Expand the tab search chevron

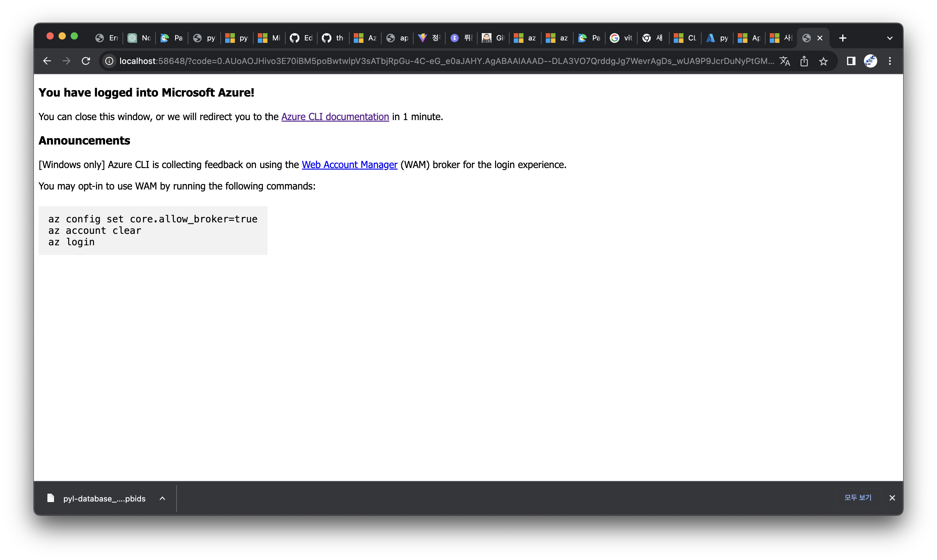pyautogui.click(x=890, y=38)
